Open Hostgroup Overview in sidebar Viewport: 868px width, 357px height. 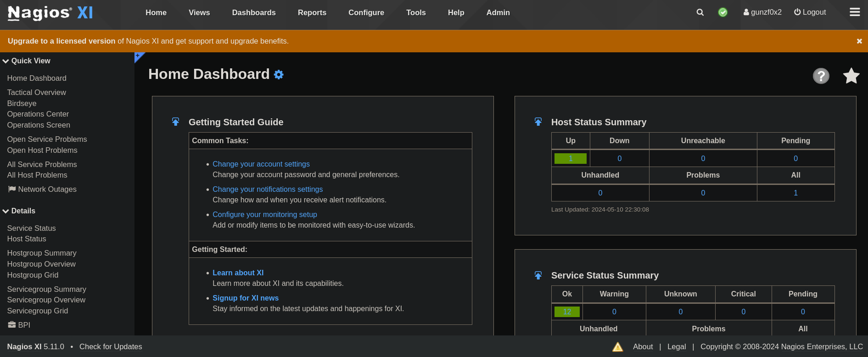pos(41,264)
